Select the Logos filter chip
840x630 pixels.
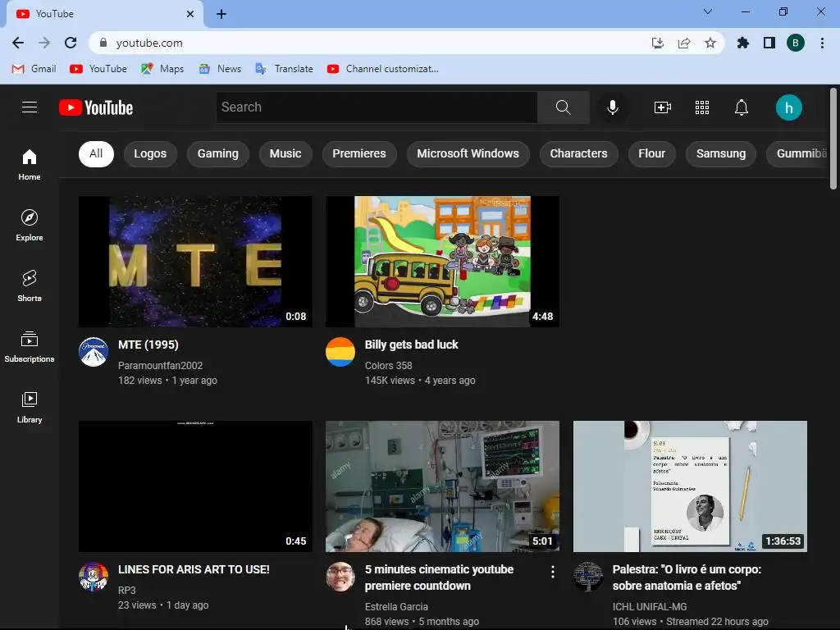[150, 153]
